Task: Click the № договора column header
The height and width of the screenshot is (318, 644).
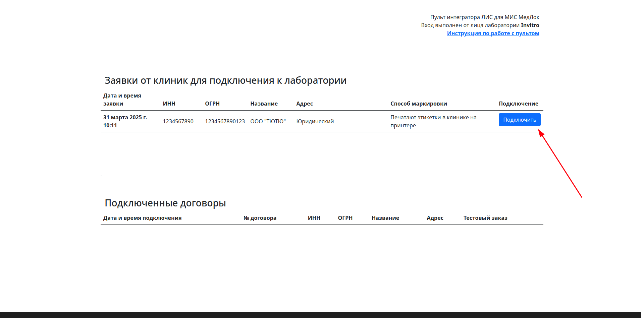Action: 260,218
